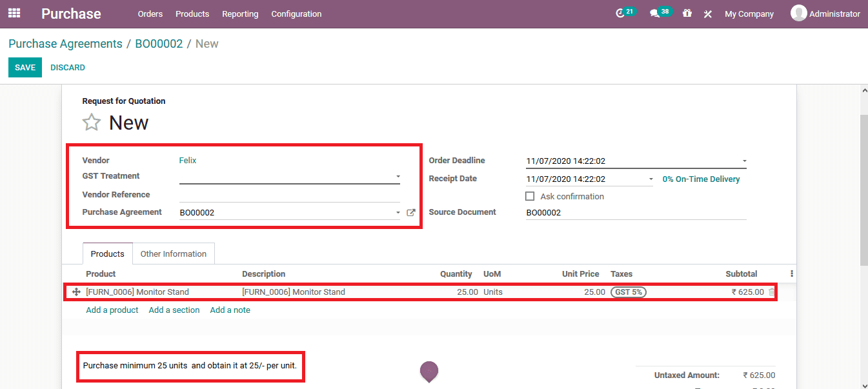Open the Receipt Date picker arrow

651,179
